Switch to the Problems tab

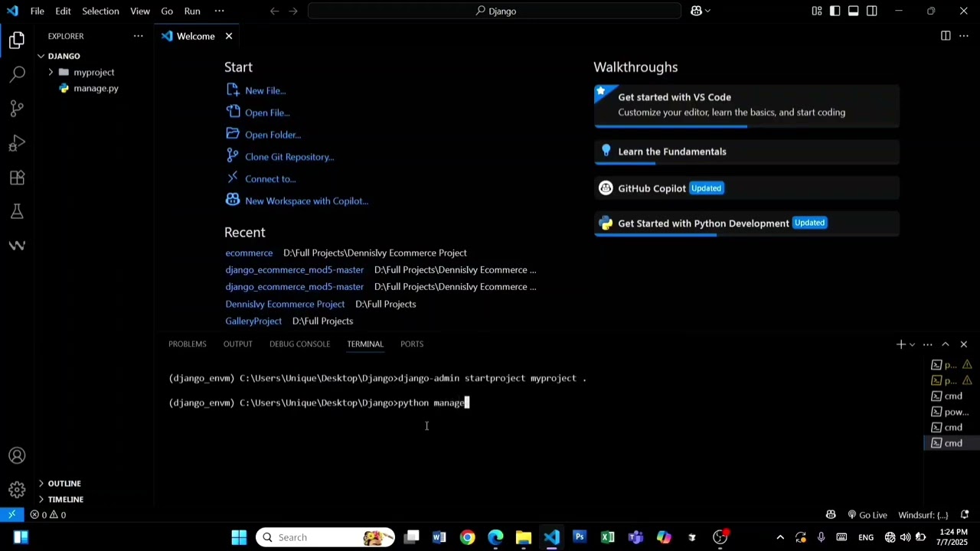(x=188, y=344)
